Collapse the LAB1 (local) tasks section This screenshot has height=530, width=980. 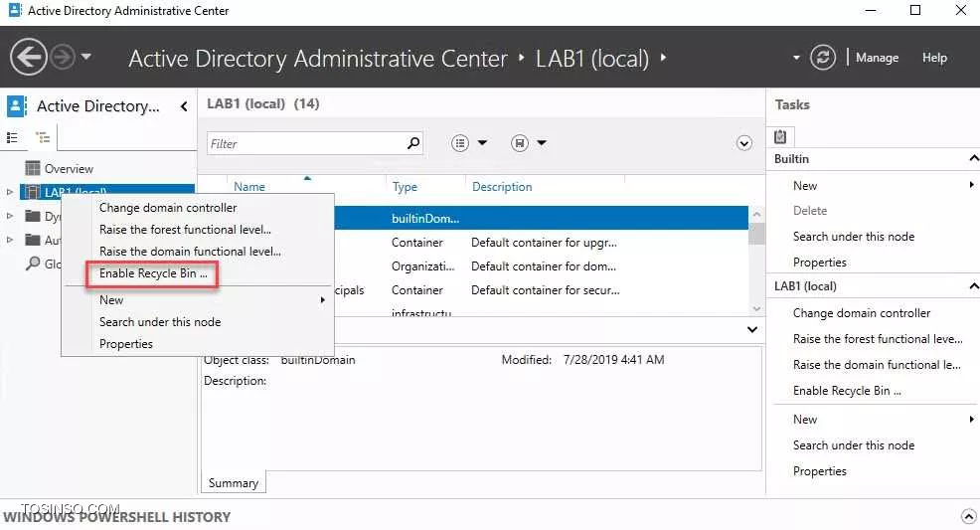coord(973,286)
